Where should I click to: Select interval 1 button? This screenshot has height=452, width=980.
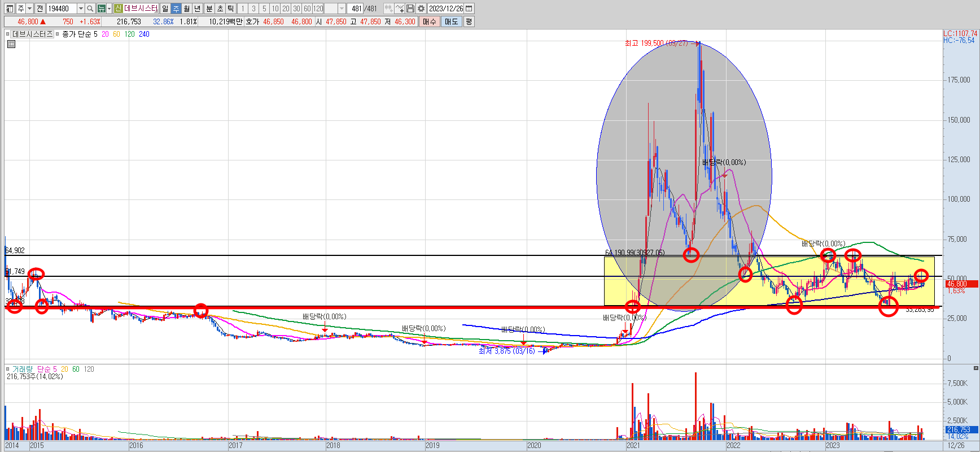point(243,8)
